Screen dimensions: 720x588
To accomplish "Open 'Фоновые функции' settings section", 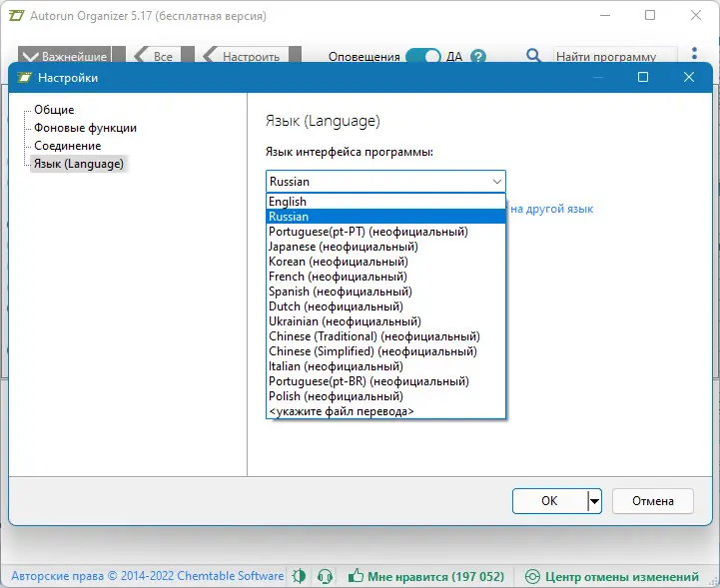I will [x=85, y=128].
